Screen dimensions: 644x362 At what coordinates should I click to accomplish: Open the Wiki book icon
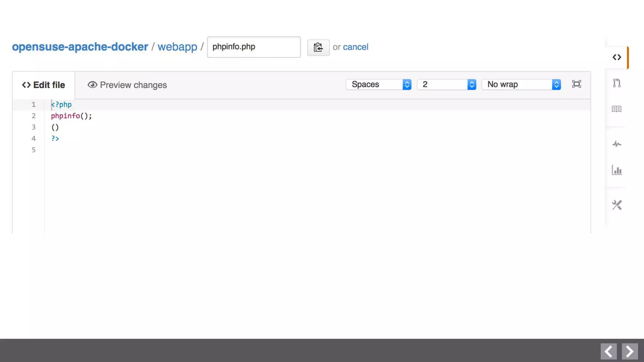tap(617, 109)
